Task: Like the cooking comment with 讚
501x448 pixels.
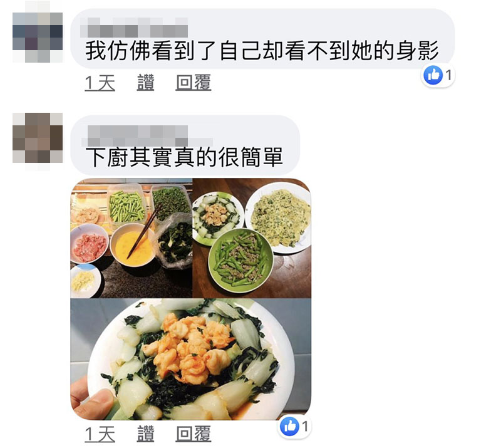Action: [x=145, y=434]
